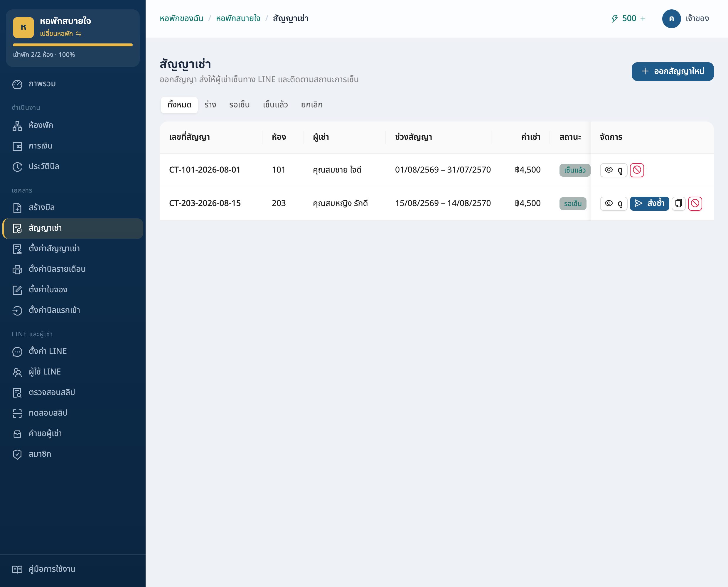Click contract number CT-101-2026-08-01
This screenshot has width=728, height=587.
pyautogui.click(x=205, y=170)
